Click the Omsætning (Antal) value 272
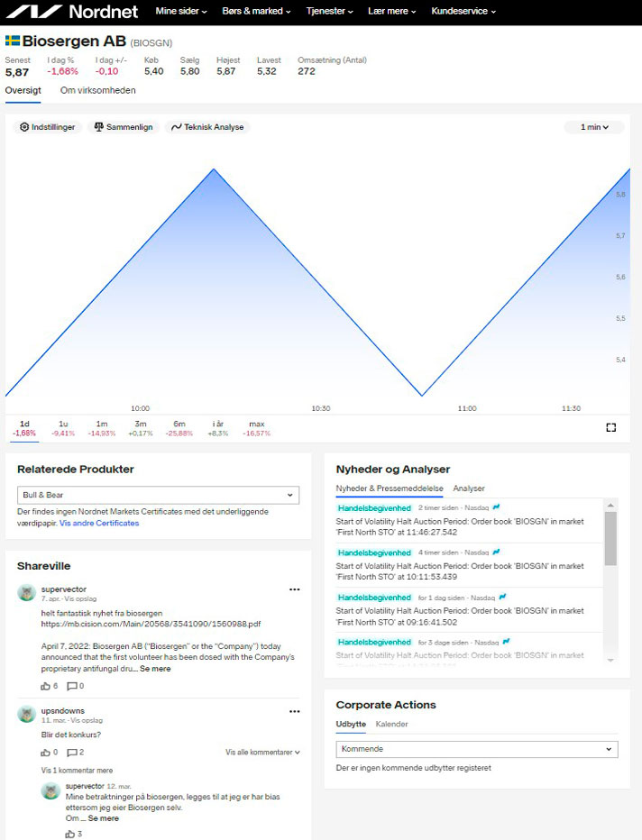 click(x=307, y=71)
